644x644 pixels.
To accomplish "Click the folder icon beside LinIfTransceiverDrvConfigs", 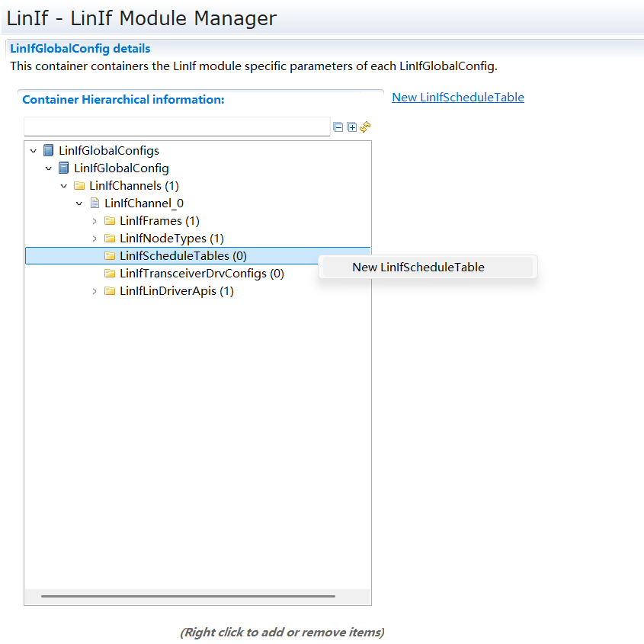I will 110,273.
